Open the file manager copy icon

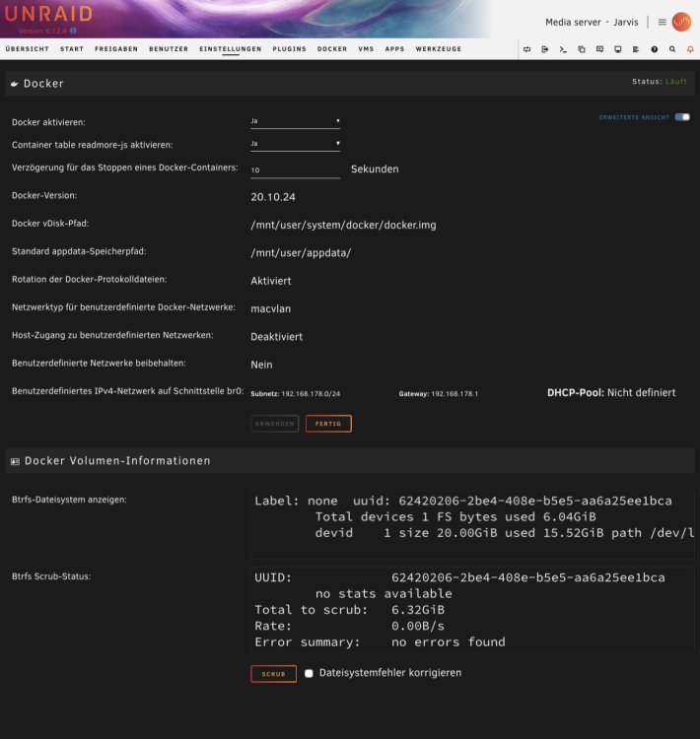[x=582, y=49]
